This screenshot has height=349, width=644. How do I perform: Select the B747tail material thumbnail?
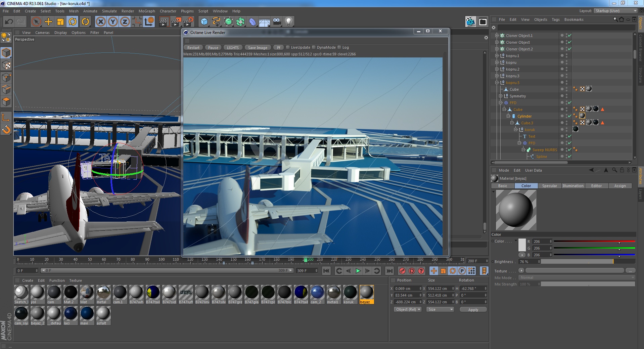[153, 295]
